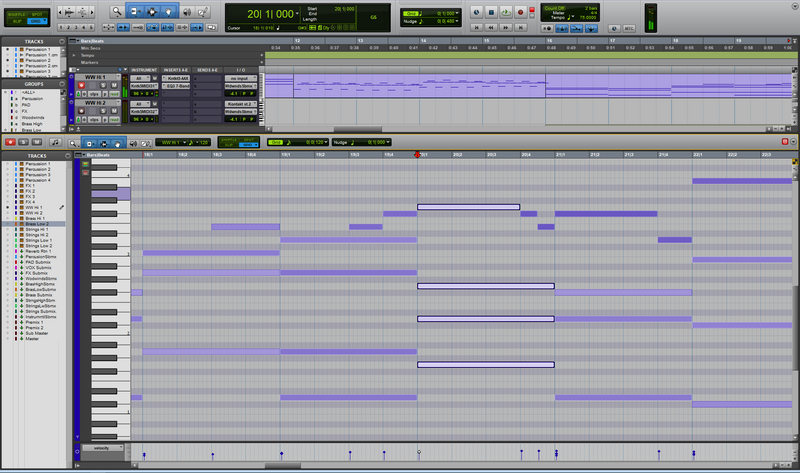Click the Record transport button
This screenshot has height=473, width=800.
520,12
